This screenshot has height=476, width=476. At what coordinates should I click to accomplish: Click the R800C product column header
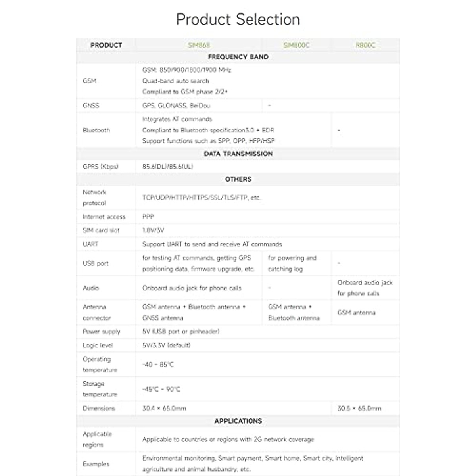pyautogui.click(x=365, y=45)
